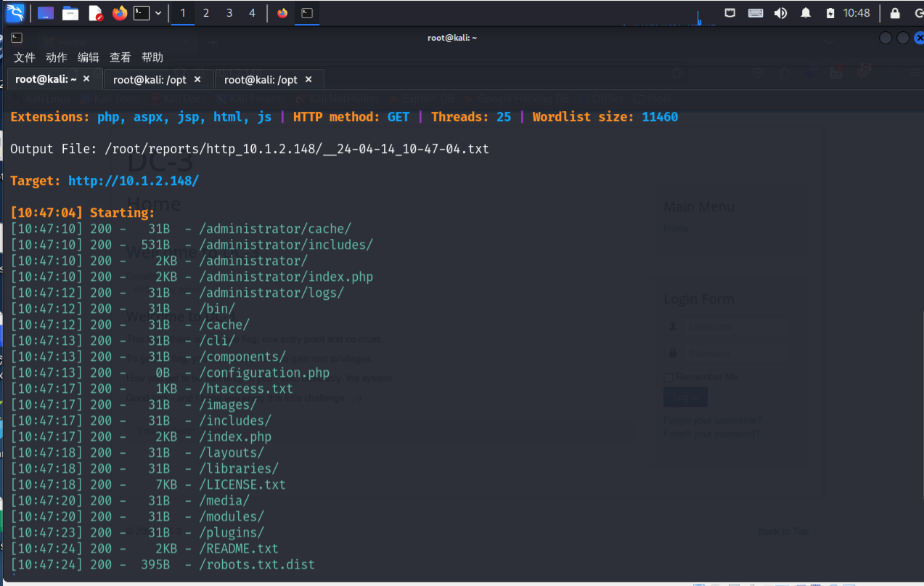Click the /images/ result line

point(228,404)
